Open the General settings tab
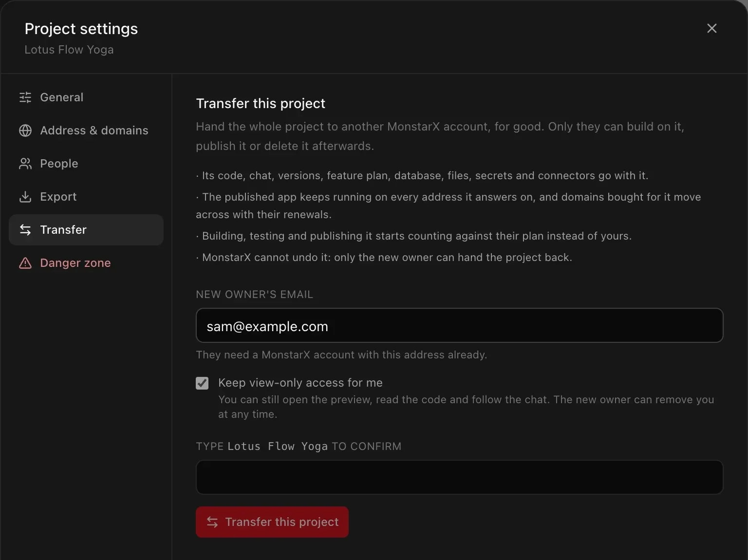Viewport: 748px width, 560px height. (x=86, y=97)
